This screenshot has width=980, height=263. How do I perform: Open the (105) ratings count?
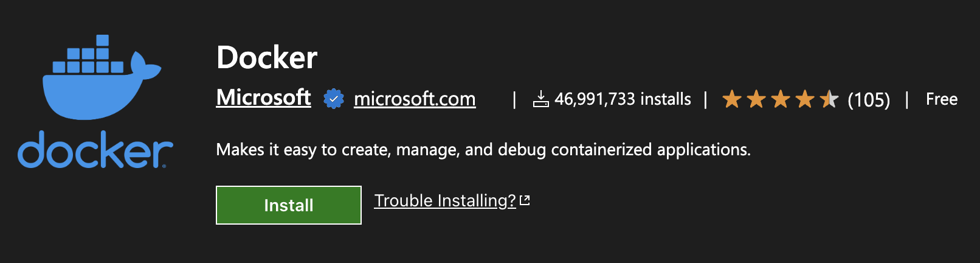pyautogui.click(x=869, y=99)
